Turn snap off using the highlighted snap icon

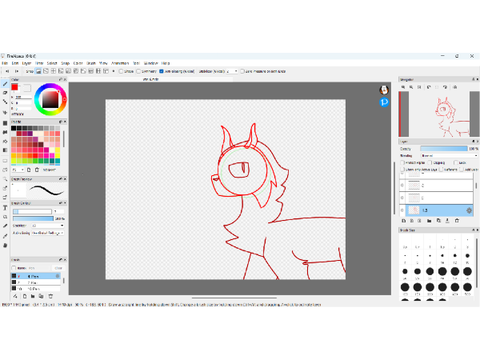click(x=39, y=71)
